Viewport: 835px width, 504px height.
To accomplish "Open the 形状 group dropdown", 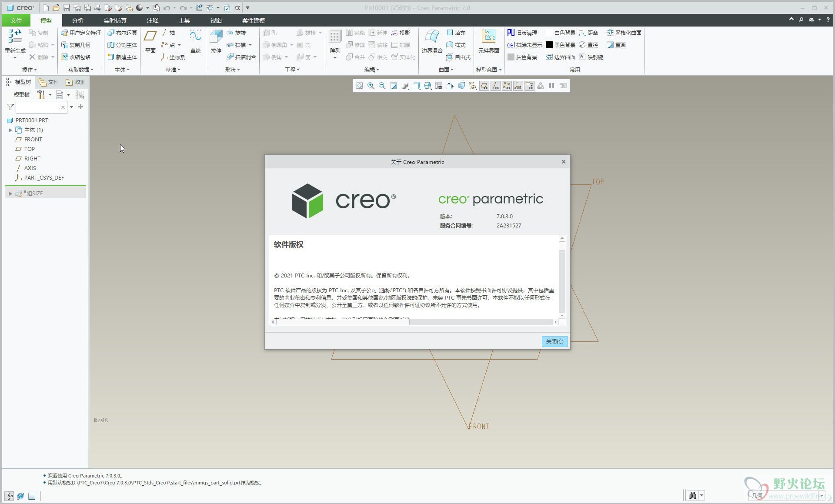I will coord(233,70).
